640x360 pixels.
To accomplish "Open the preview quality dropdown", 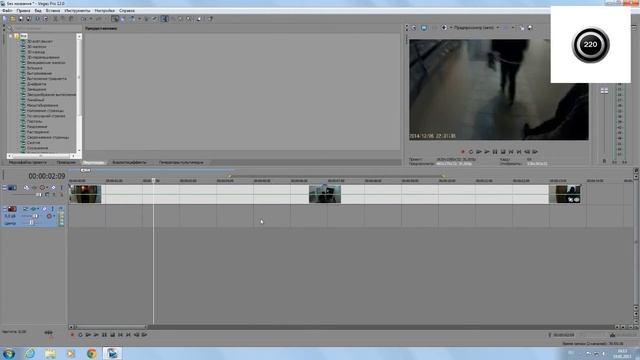I will point(498,28).
